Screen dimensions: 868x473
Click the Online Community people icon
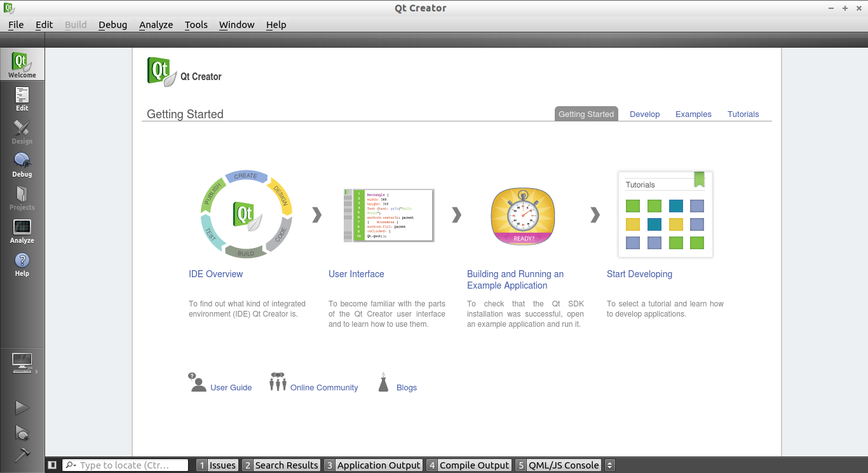278,381
